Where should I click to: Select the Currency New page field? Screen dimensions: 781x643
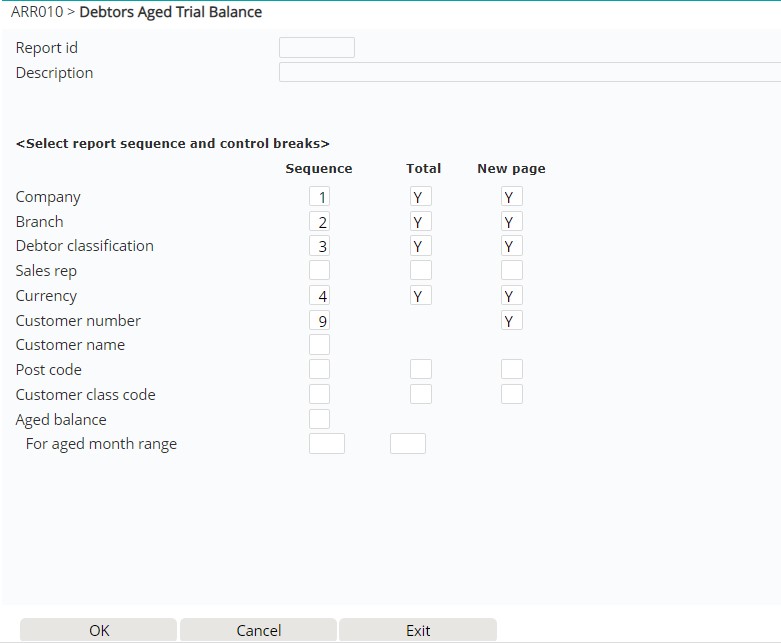click(x=512, y=296)
